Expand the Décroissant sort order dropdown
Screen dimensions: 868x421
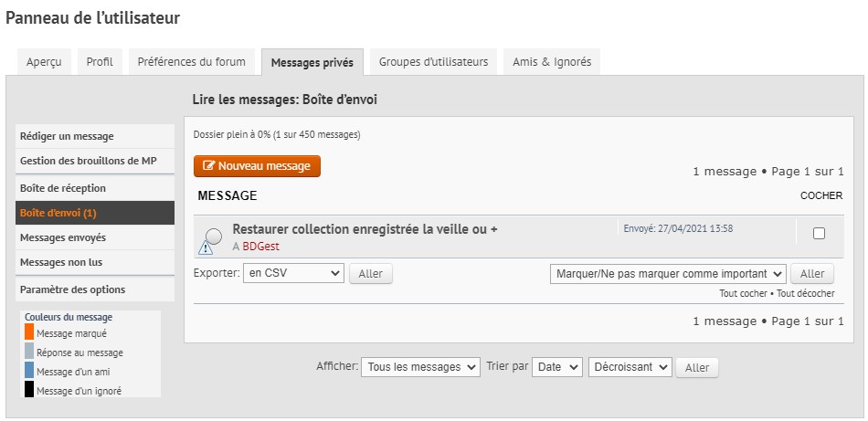[x=630, y=367]
